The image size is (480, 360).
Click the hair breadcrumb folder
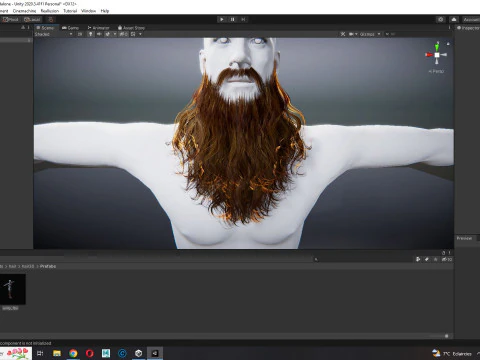coord(12,266)
